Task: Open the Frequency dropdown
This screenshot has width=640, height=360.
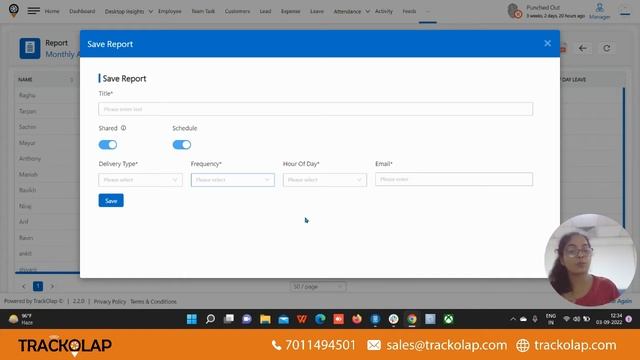Action: tap(233, 180)
